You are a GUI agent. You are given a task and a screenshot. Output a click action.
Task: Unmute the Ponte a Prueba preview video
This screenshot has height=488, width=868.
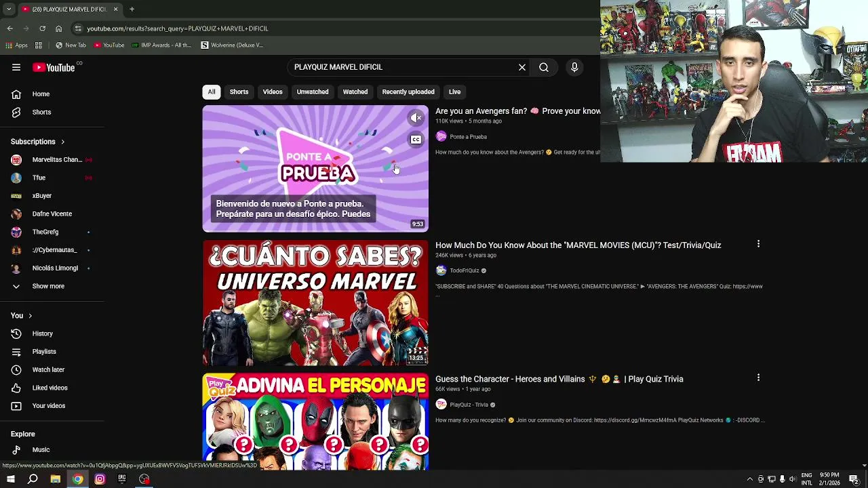416,118
